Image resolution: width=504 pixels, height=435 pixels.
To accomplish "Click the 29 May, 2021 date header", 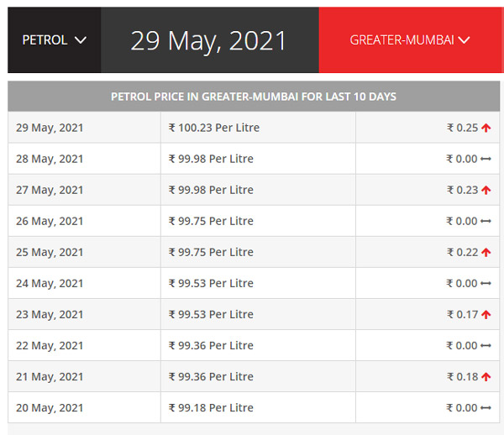I will [x=208, y=40].
